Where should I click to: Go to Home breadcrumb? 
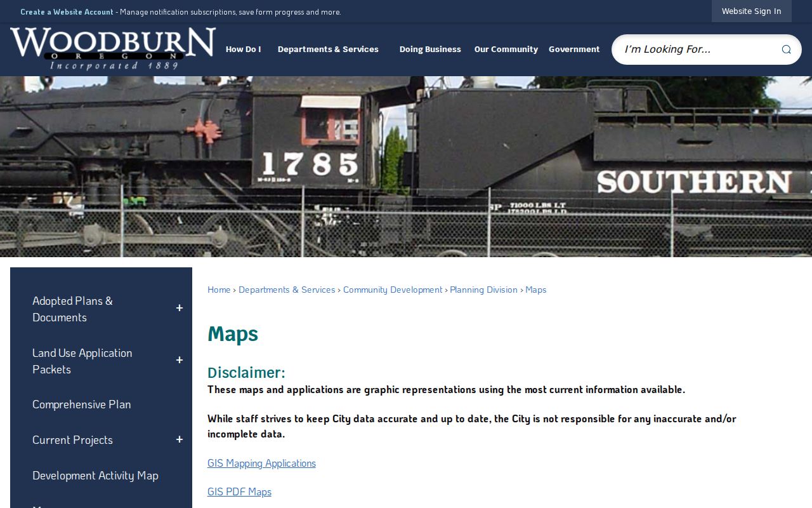coord(219,290)
